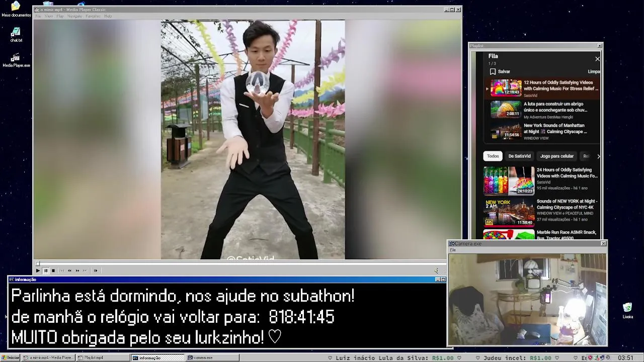Switch to Media Player Classic taskbar button

48,357
